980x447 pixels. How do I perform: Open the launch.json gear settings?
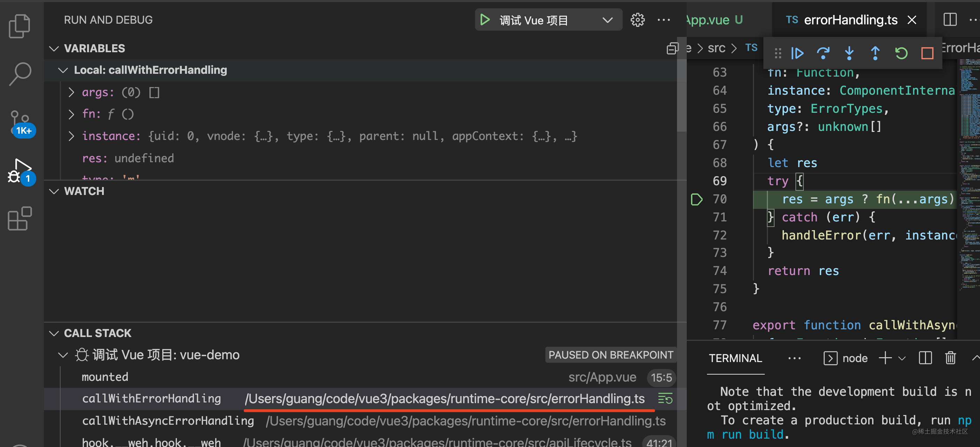point(638,20)
